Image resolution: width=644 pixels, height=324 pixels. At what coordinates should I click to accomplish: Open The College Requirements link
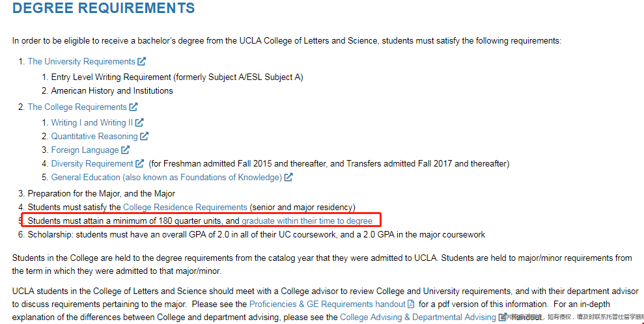tap(77, 107)
